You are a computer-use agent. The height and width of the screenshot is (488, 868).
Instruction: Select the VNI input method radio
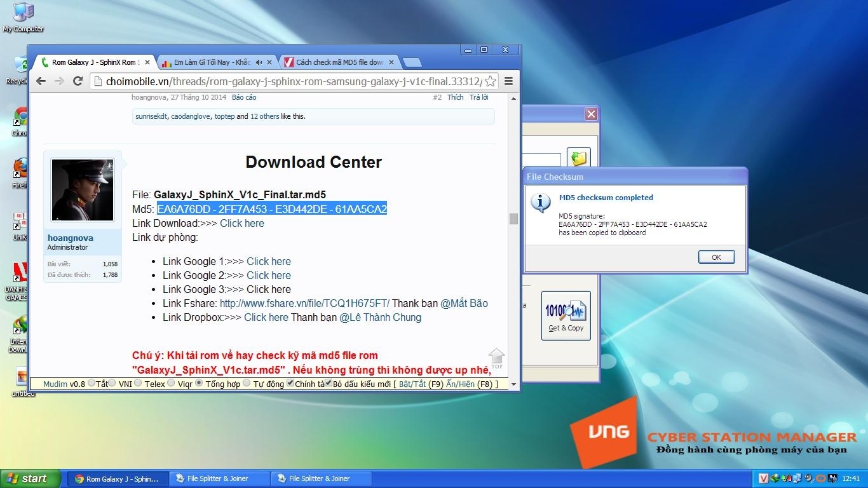click(x=112, y=383)
